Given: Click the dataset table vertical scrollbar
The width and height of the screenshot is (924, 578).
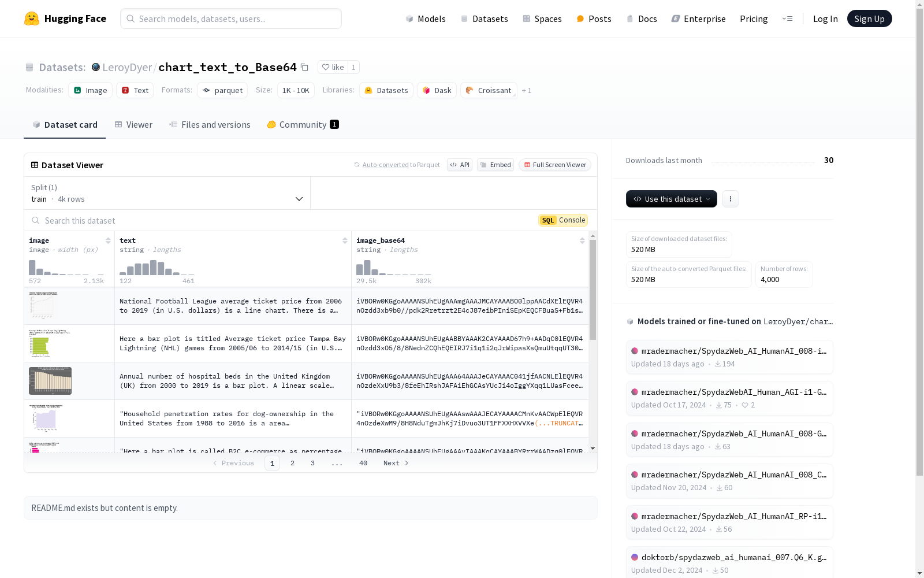Looking at the screenshot, I should pos(593,290).
